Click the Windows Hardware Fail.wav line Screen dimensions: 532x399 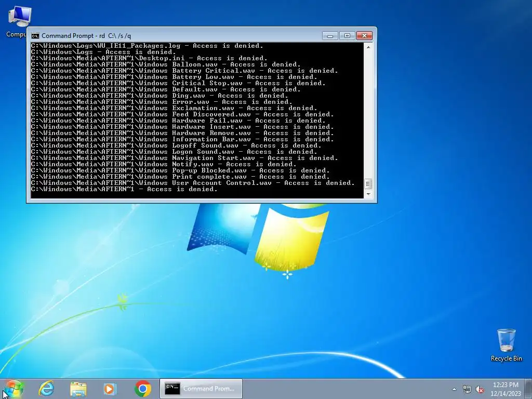point(178,120)
